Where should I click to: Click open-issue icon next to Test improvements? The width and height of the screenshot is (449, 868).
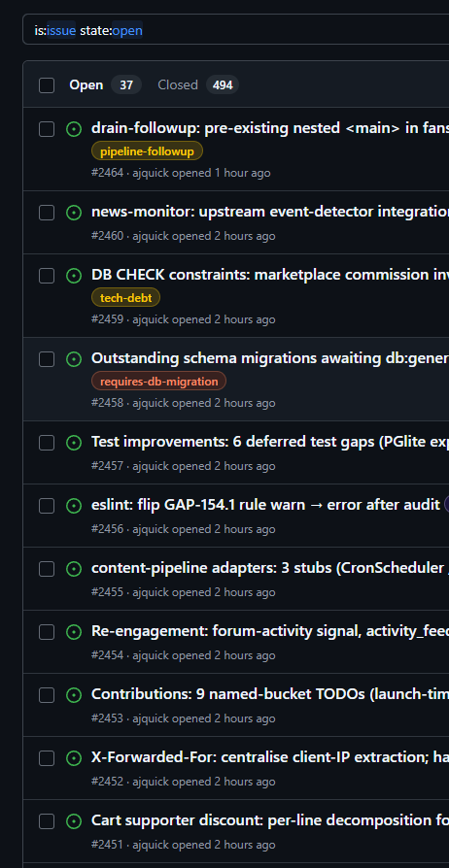(74, 443)
